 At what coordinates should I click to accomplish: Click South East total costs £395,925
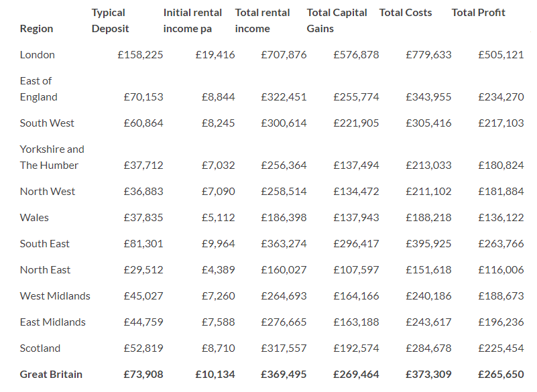[x=428, y=244]
